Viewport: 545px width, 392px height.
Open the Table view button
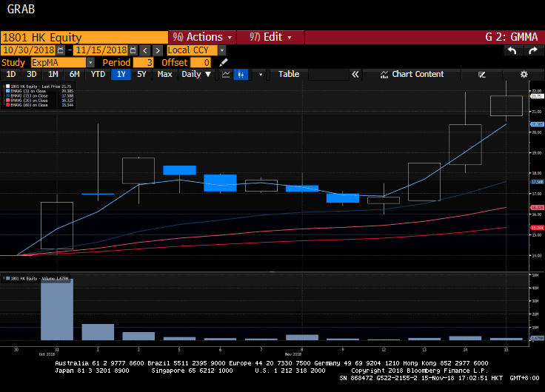pyautogui.click(x=289, y=74)
